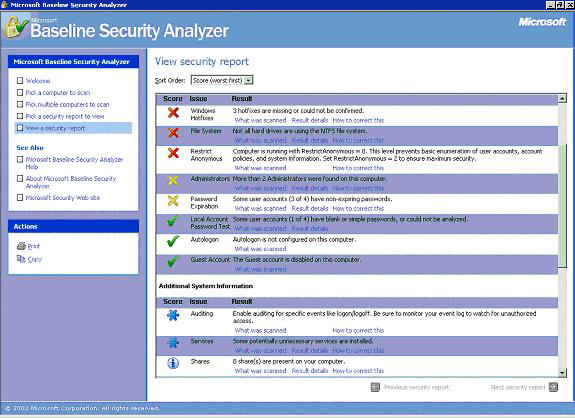Open Result details for File System
The image size is (575, 418).
(310, 140)
